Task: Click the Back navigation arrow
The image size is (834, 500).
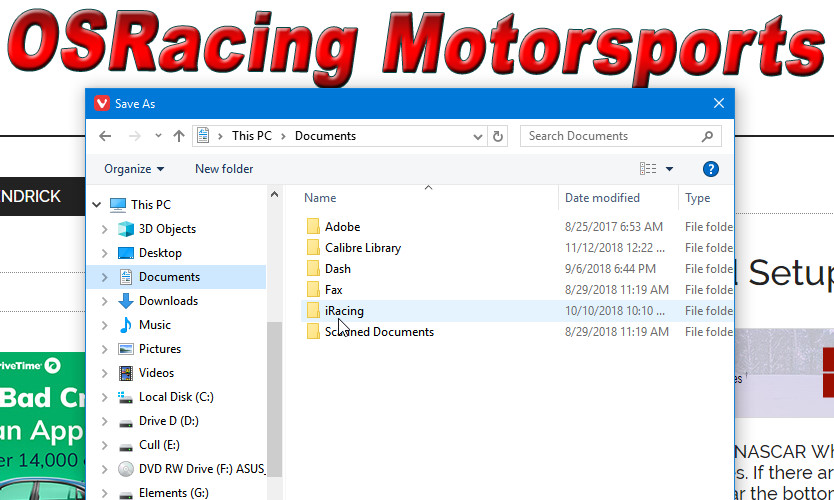Action: pos(105,136)
